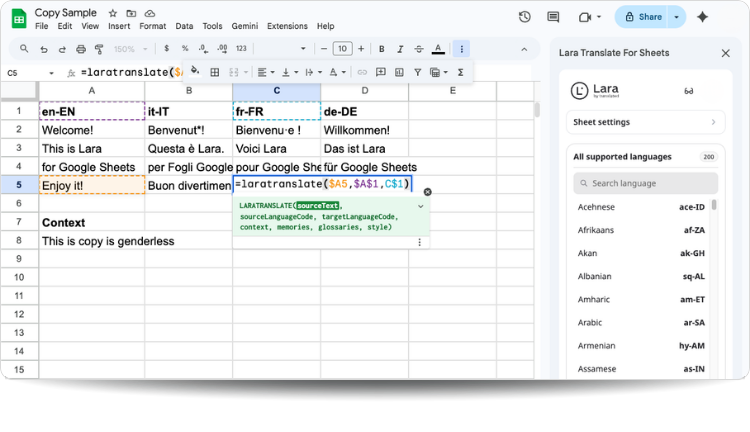Click cell A8 "This is copy is genderless"
750x432 pixels.
(x=92, y=241)
